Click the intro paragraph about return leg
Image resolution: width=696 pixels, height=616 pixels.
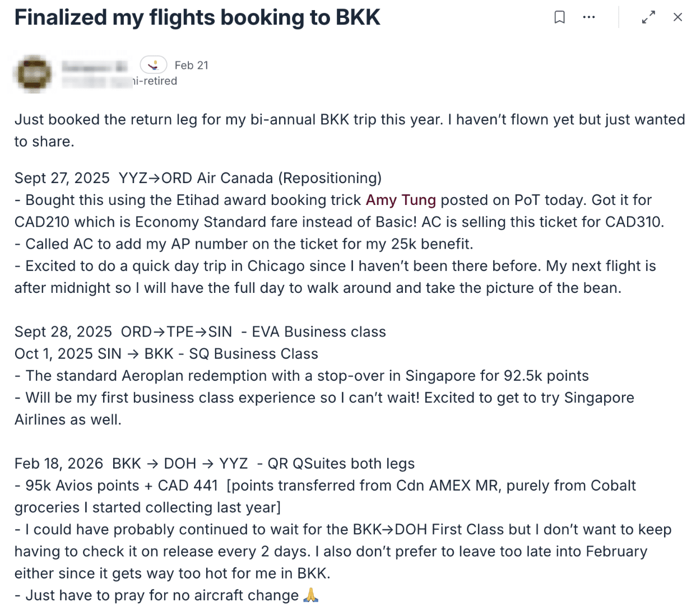[349, 120]
